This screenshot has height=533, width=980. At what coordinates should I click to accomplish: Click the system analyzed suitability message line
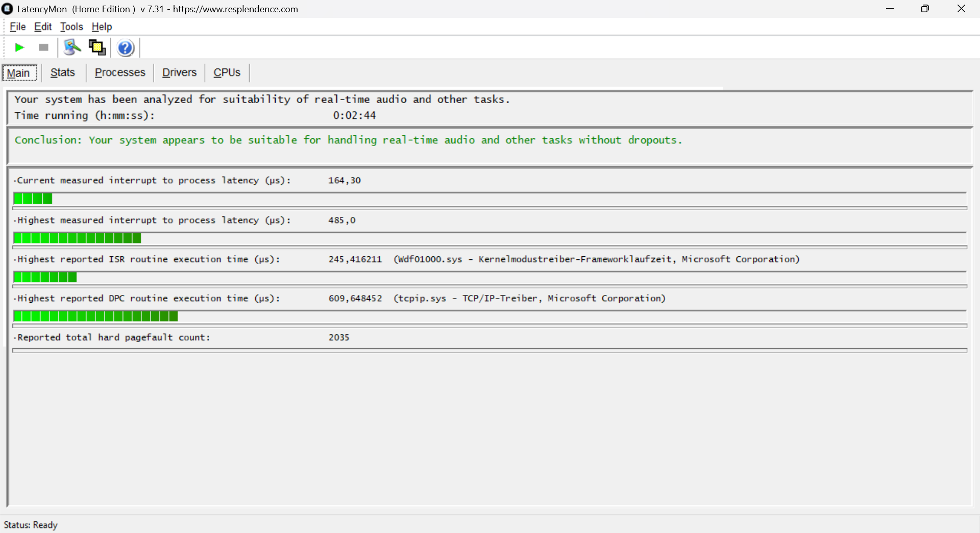[x=262, y=100]
